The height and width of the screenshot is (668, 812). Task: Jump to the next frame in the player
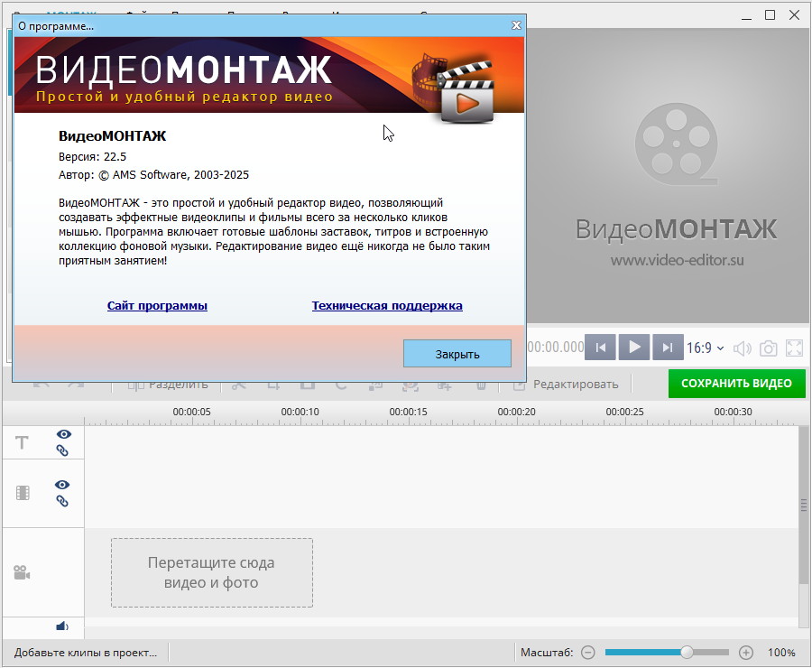(668, 347)
